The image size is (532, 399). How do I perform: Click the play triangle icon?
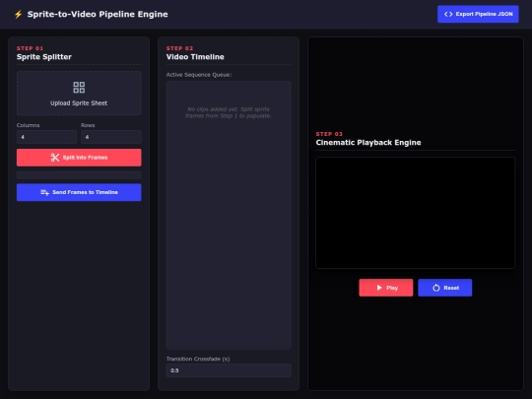[379, 288]
